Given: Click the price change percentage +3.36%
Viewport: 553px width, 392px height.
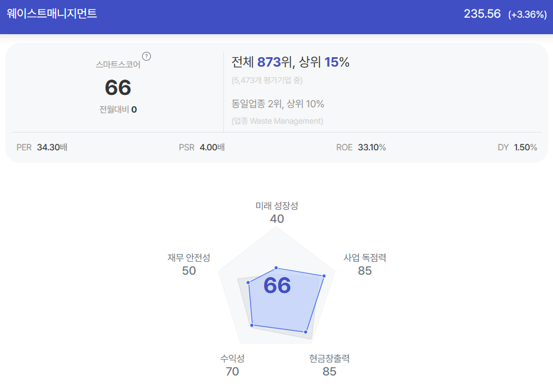Looking at the screenshot, I should (x=528, y=15).
